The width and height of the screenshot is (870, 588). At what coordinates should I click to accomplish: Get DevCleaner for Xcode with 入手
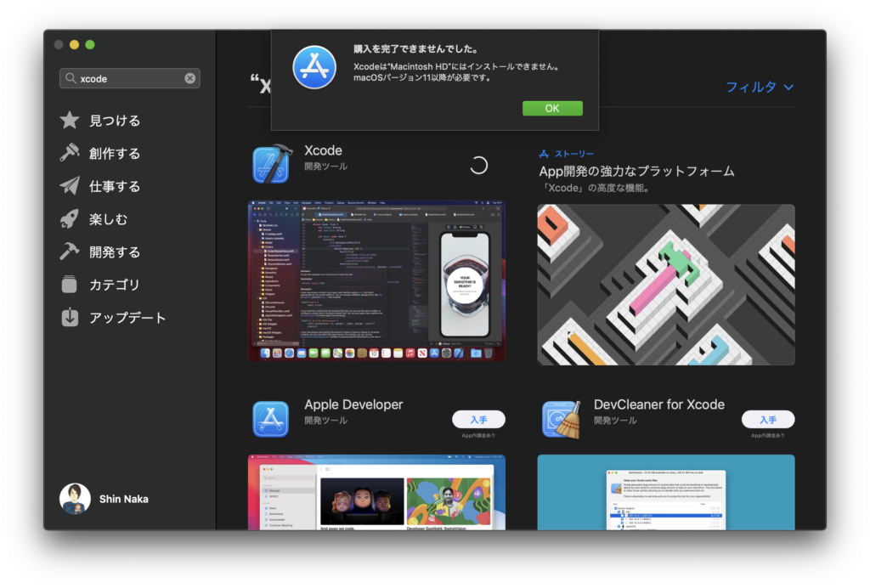coord(767,419)
